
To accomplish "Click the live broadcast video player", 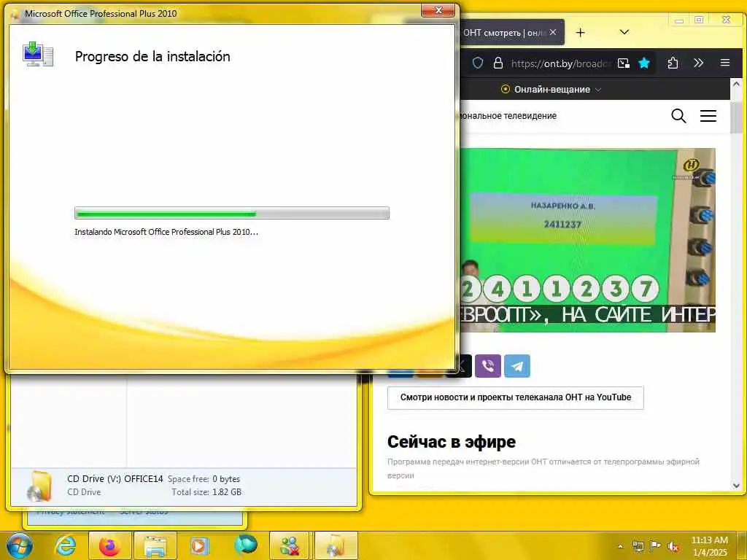I will point(588,240).
